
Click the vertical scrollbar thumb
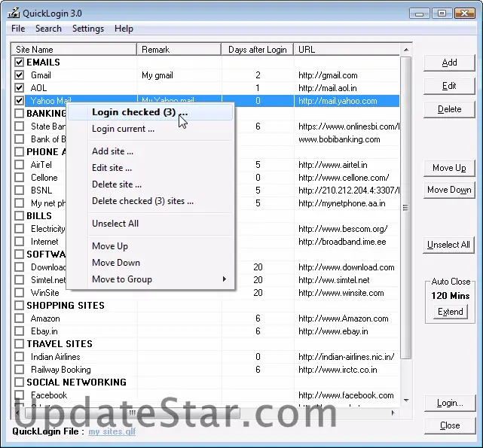point(406,208)
